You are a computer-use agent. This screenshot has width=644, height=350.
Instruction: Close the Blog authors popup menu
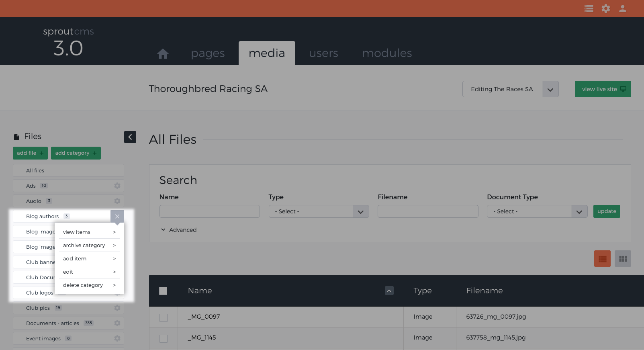[117, 216]
